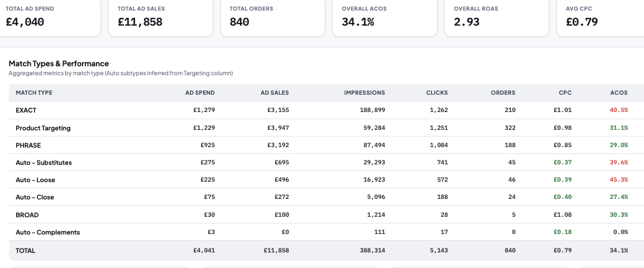This screenshot has width=644, height=268.
Task: Click PHRASE ACOS value 29.0%
Action: (x=619, y=145)
